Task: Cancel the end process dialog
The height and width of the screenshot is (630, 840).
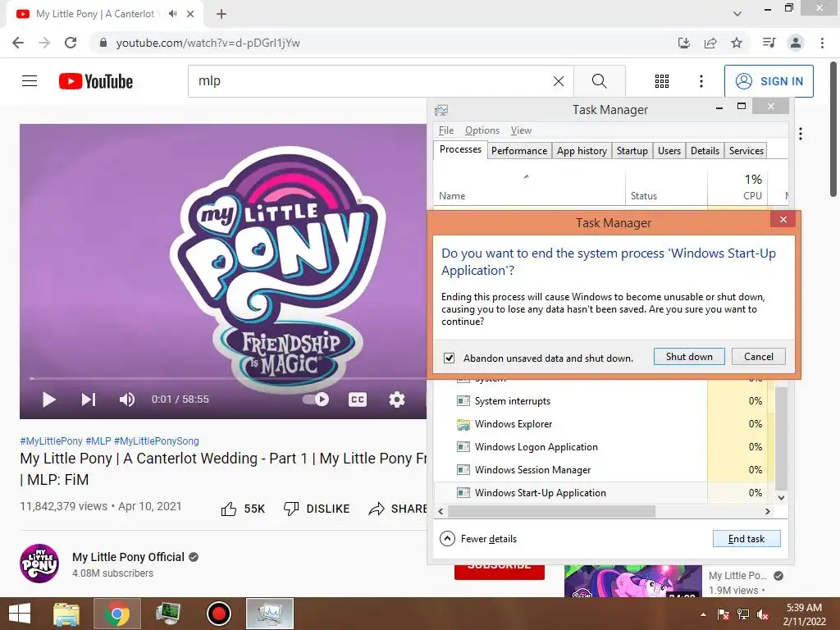Action: (758, 357)
